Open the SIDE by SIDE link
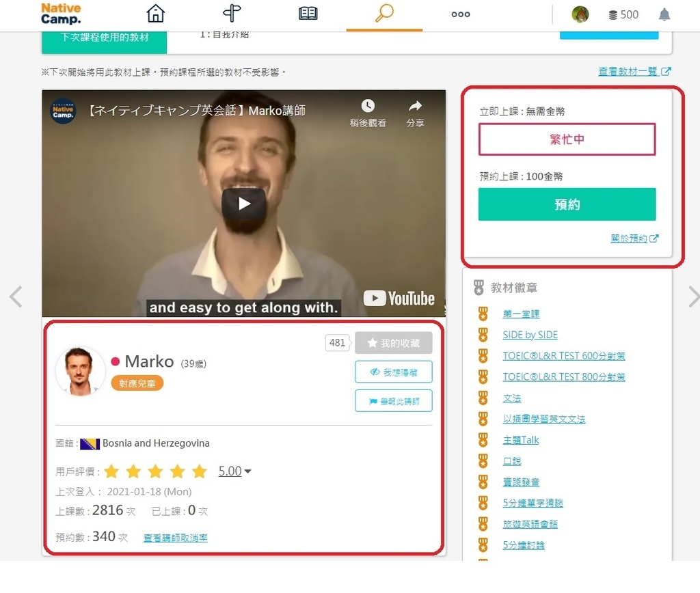 pyautogui.click(x=530, y=335)
